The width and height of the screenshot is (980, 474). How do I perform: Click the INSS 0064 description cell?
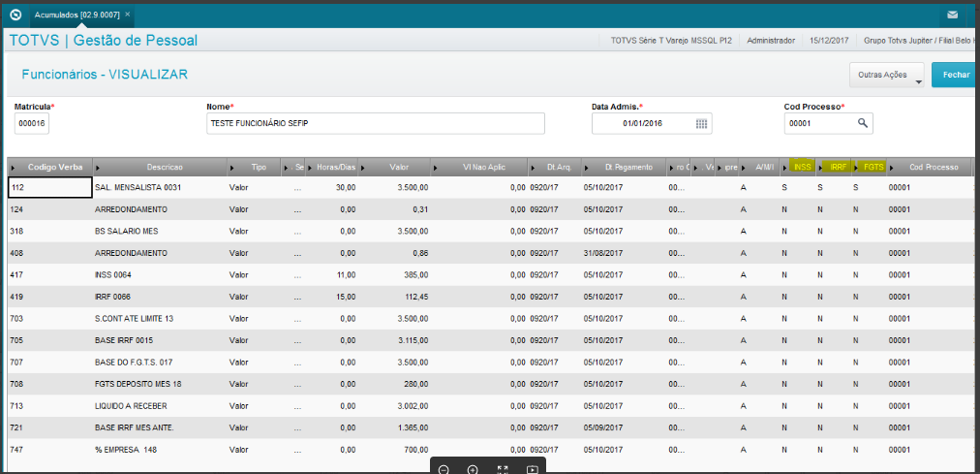113,274
